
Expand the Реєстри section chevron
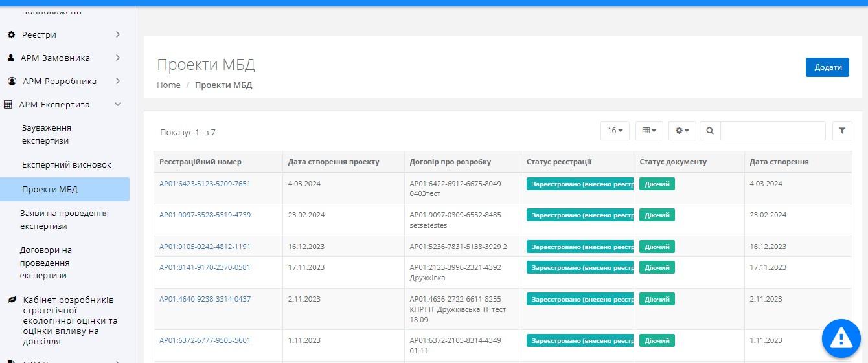(x=117, y=34)
